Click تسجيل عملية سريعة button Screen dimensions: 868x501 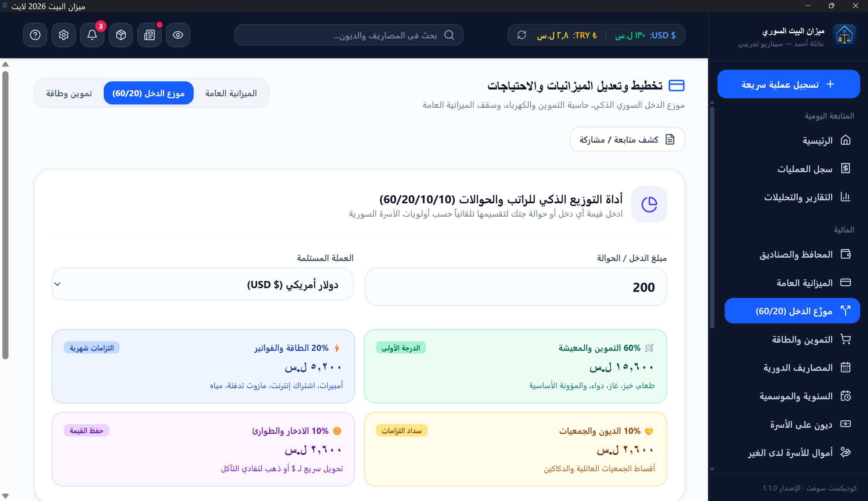coord(789,84)
